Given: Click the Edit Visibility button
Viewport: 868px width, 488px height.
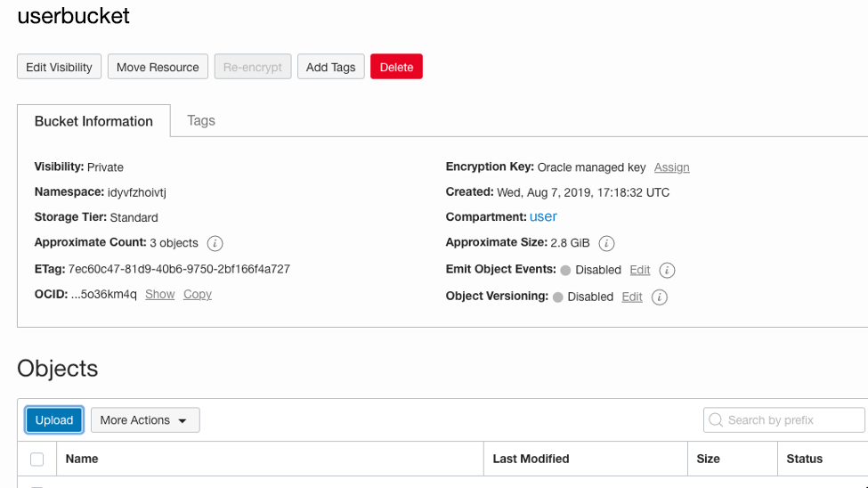Looking at the screenshot, I should click(x=59, y=67).
